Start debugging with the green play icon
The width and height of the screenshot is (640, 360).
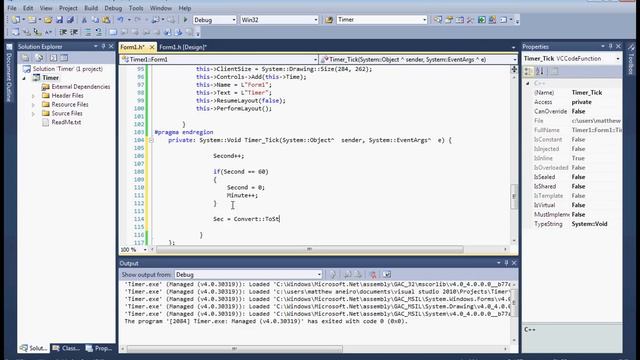coord(185,20)
